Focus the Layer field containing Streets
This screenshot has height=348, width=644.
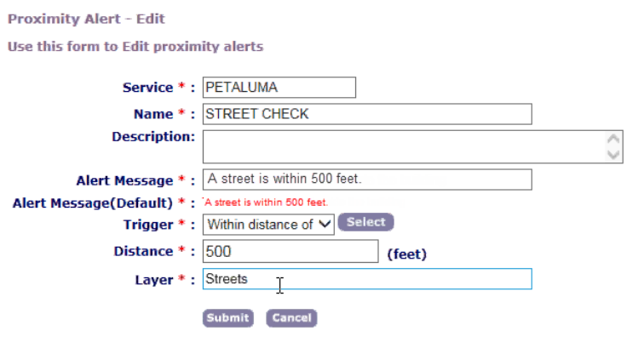tap(366, 279)
